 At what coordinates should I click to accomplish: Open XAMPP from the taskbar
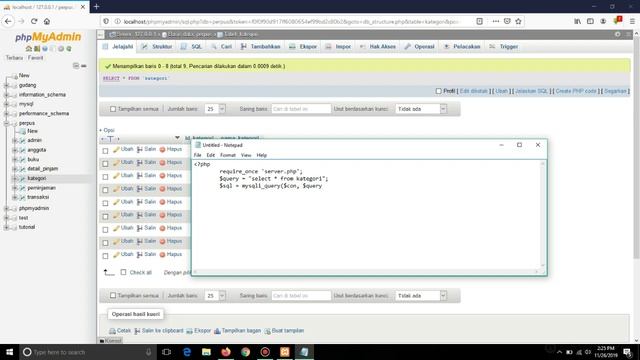coord(284,352)
